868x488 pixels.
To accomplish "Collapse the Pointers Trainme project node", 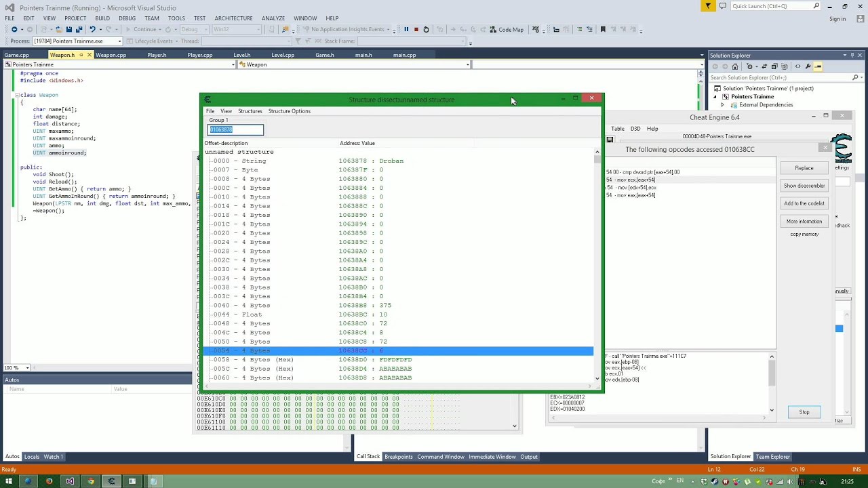I will coord(715,97).
